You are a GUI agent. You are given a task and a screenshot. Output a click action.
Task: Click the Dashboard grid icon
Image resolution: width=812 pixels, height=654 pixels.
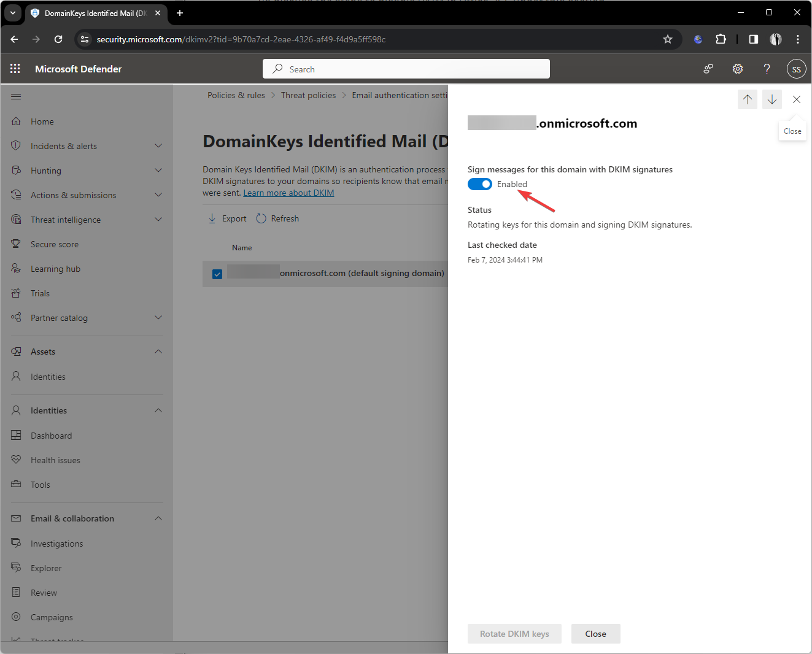[17, 436]
